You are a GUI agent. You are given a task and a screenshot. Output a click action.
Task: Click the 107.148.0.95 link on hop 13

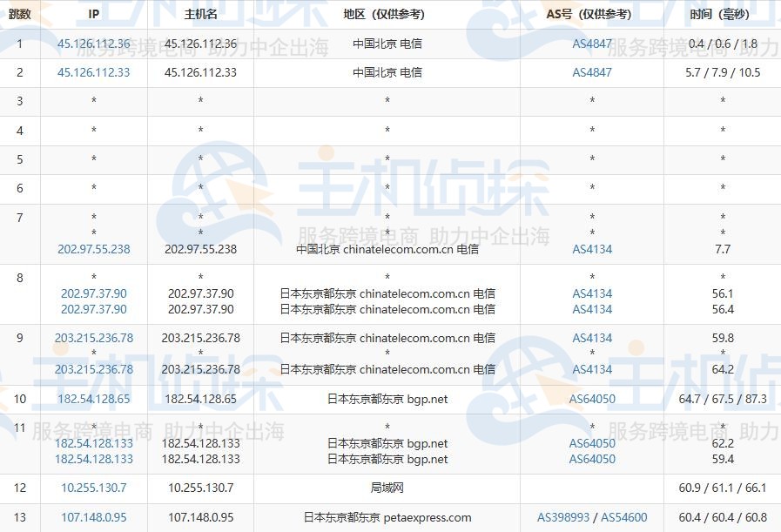(92, 517)
